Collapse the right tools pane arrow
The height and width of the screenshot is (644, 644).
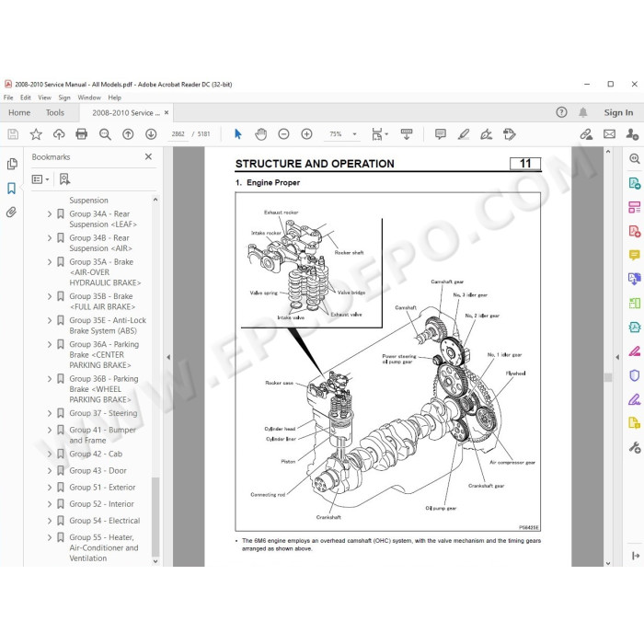[617, 357]
